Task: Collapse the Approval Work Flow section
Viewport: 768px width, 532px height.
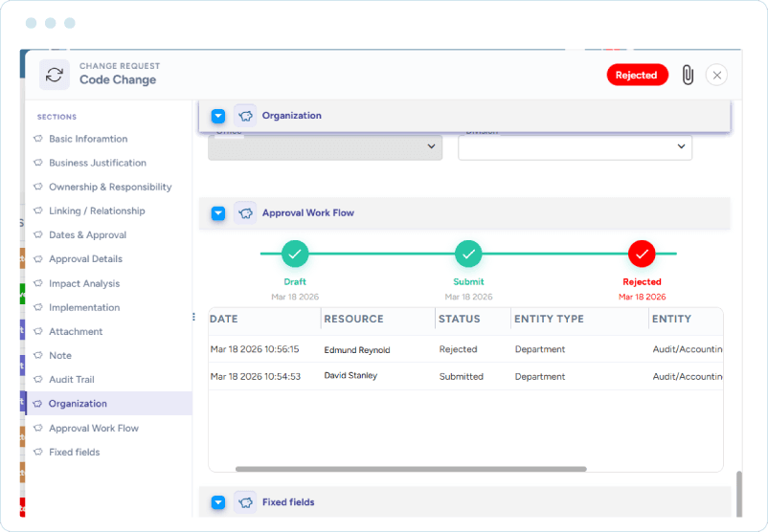Action: 218,213
